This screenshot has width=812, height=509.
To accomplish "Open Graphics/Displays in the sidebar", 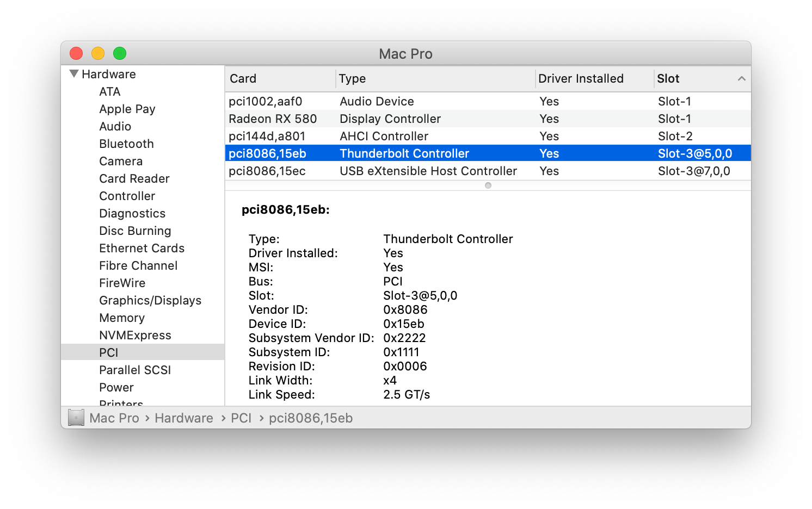I will pos(150,300).
